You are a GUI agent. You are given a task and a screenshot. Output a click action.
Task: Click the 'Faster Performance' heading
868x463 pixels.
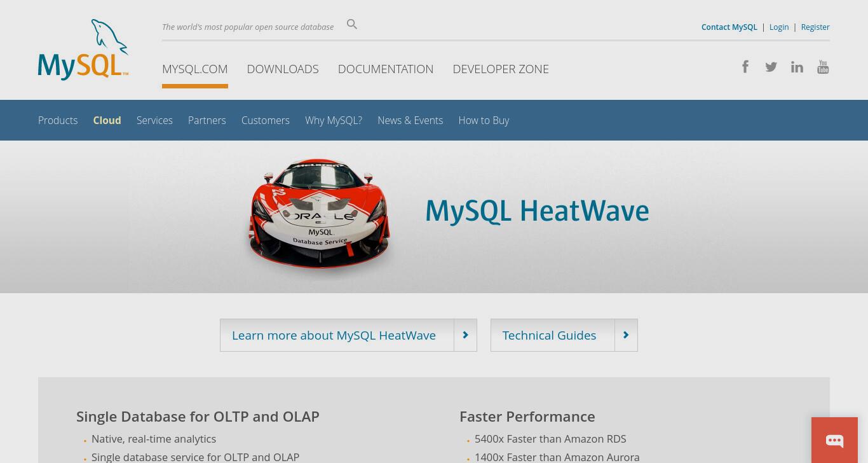click(527, 416)
